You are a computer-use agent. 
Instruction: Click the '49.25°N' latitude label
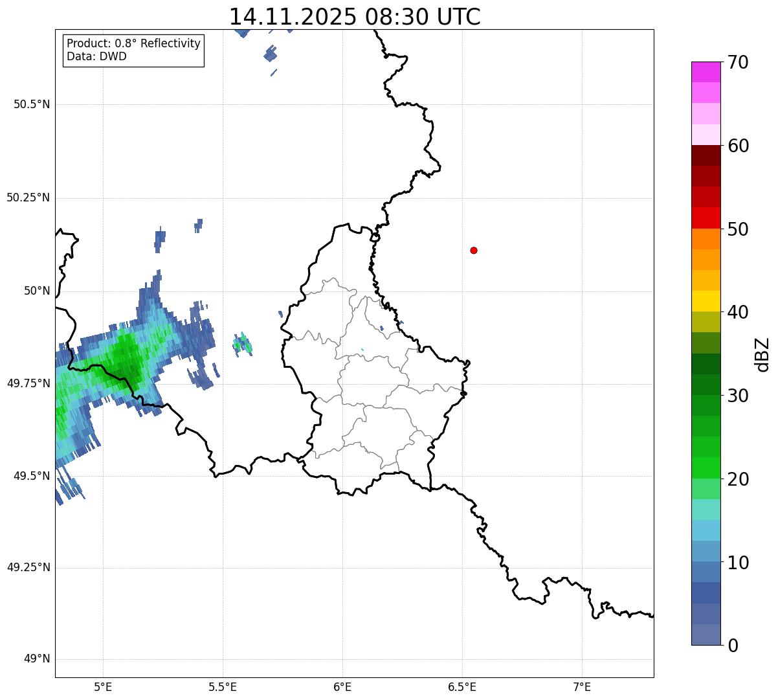[28, 568]
